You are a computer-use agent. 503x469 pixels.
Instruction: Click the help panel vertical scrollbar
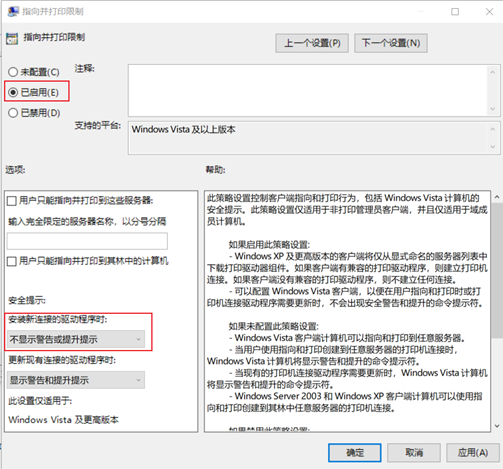[x=497, y=270]
